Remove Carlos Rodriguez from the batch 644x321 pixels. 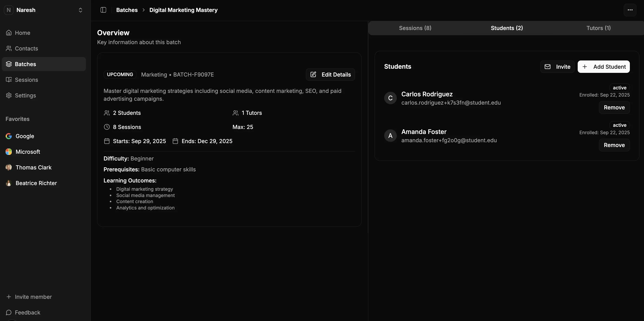point(614,107)
